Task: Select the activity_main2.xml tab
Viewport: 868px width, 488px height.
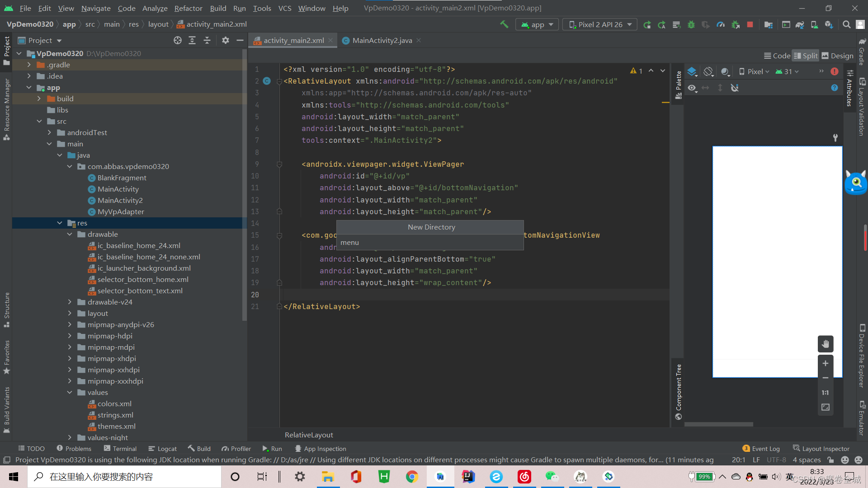Action: (293, 41)
